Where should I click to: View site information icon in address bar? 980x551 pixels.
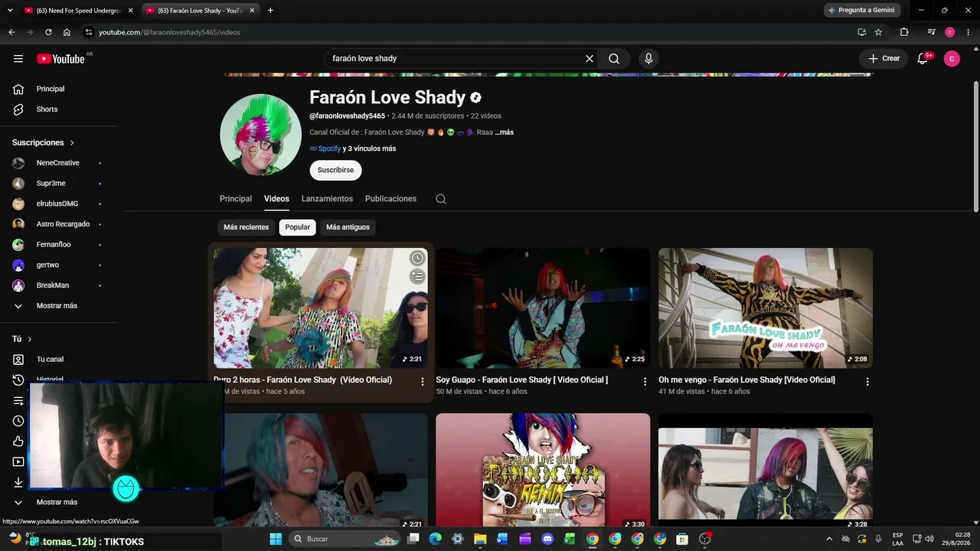pos(89,32)
